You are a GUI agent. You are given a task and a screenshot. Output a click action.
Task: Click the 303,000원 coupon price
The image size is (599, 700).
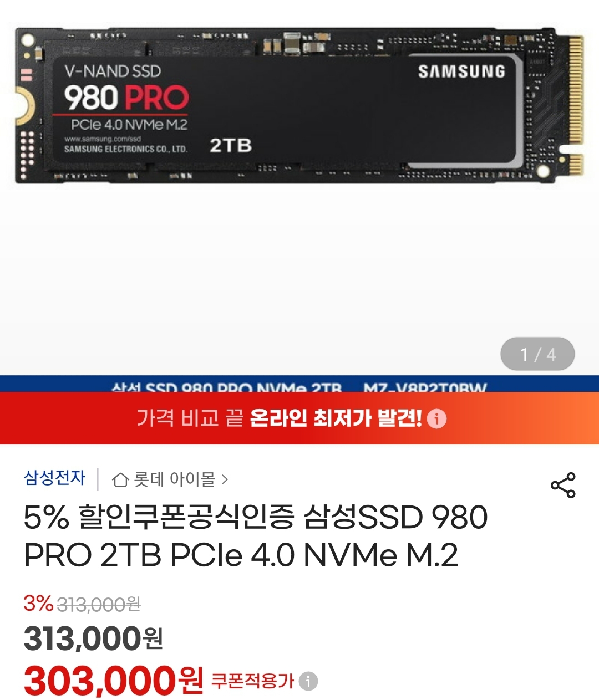114,681
